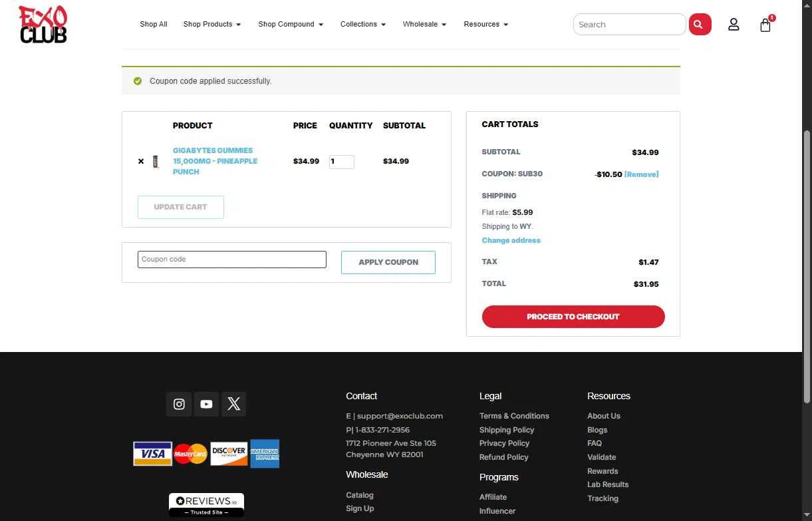Screen dimensions: 812x521
Task: Open the About Us footer link
Action: tap(604, 417)
